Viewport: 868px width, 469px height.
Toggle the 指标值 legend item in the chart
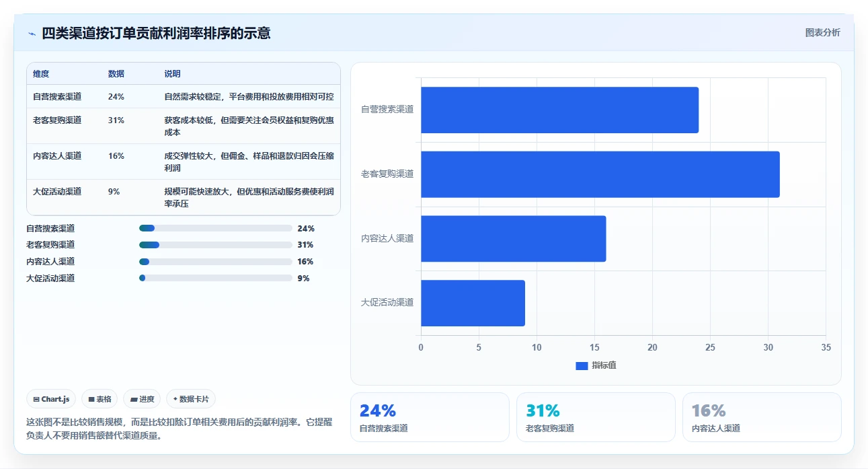[x=596, y=365]
